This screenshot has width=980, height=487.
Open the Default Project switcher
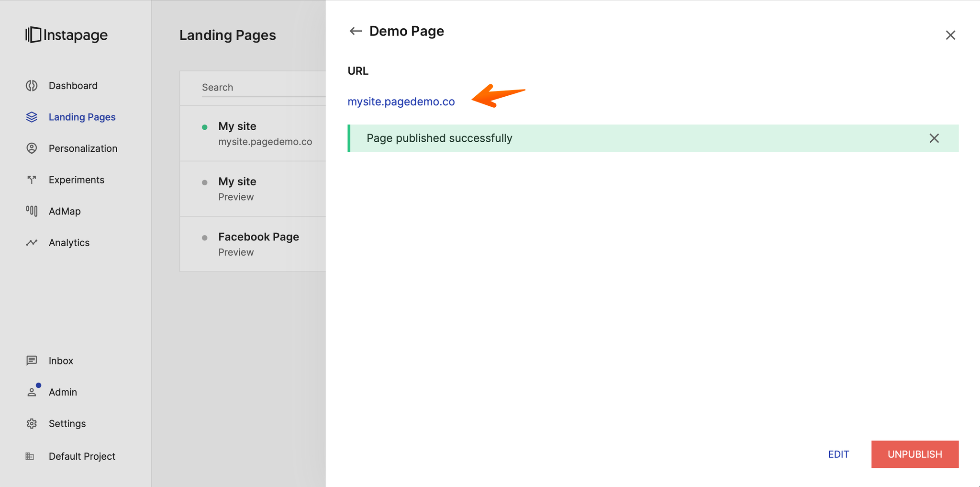tap(82, 456)
